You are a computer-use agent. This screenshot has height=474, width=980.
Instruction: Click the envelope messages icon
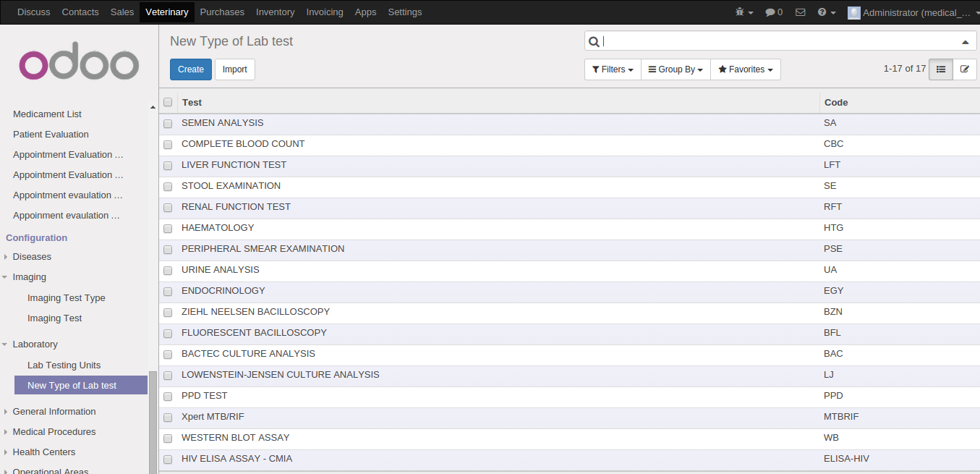coord(800,12)
